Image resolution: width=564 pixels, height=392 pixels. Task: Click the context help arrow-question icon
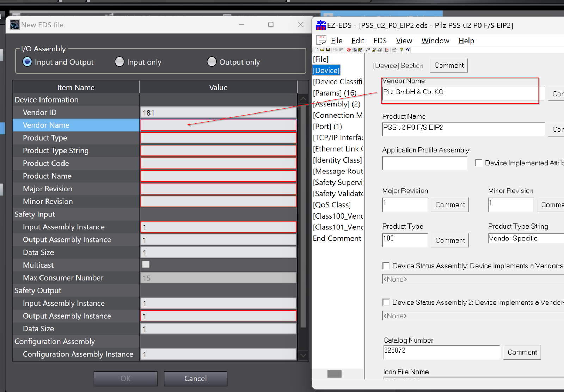pos(407,50)
